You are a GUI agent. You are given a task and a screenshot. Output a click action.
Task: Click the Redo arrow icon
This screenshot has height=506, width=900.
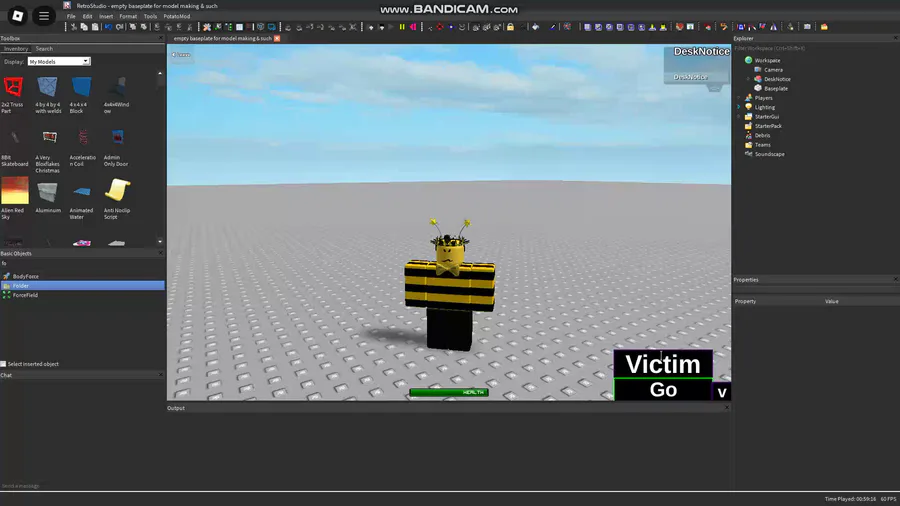pyautogui.click(x=119, y=27)
